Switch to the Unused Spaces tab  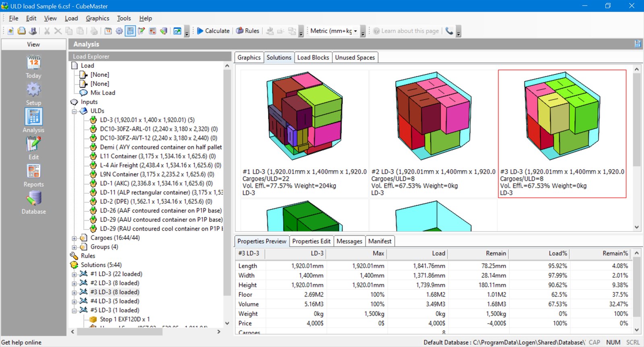(x=355, y=58)
